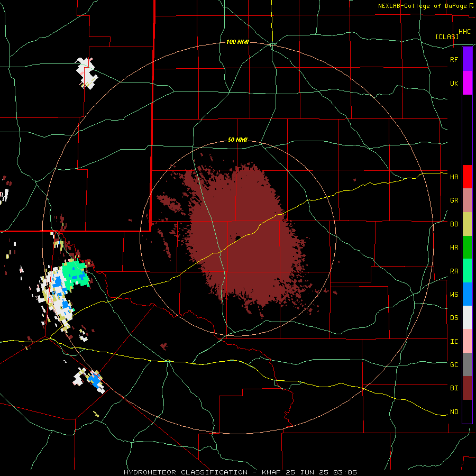Click the UK legend label
Viewport: 476px width, 476px height.
tap(454, 83)
